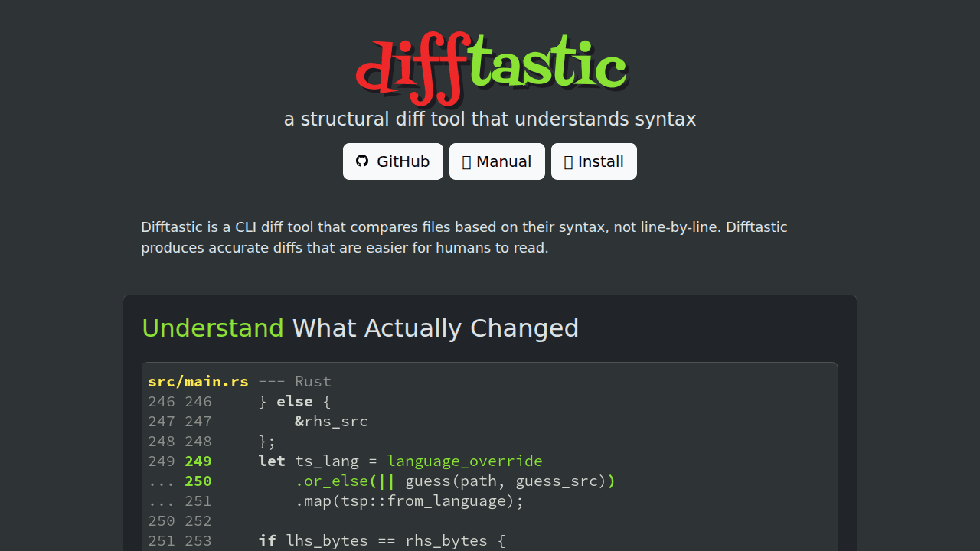
Task: Click the green 'tastic' part of the logo
Action: pyautogui.click(x=551, y=65)
